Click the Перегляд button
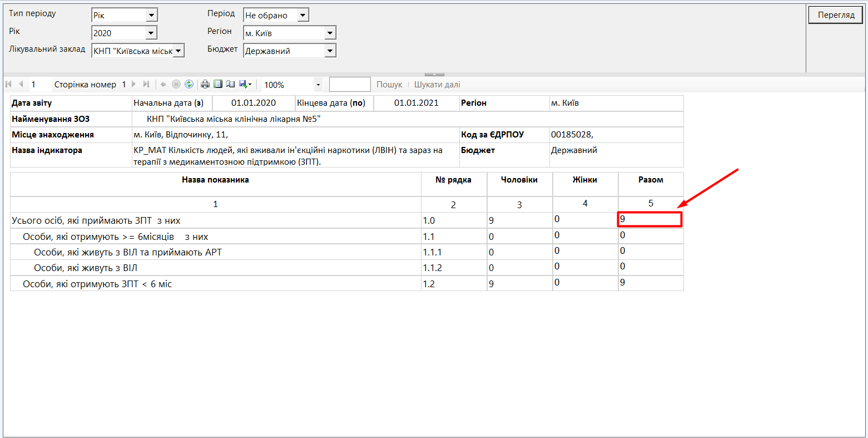Viewport: 868px width, 438px height. 836,15
